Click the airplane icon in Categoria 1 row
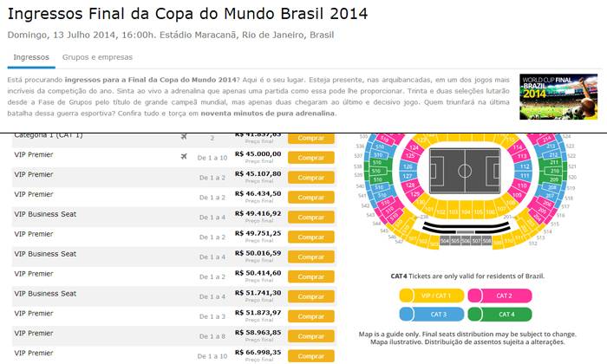607x364 pixels. tap(184, 137)
